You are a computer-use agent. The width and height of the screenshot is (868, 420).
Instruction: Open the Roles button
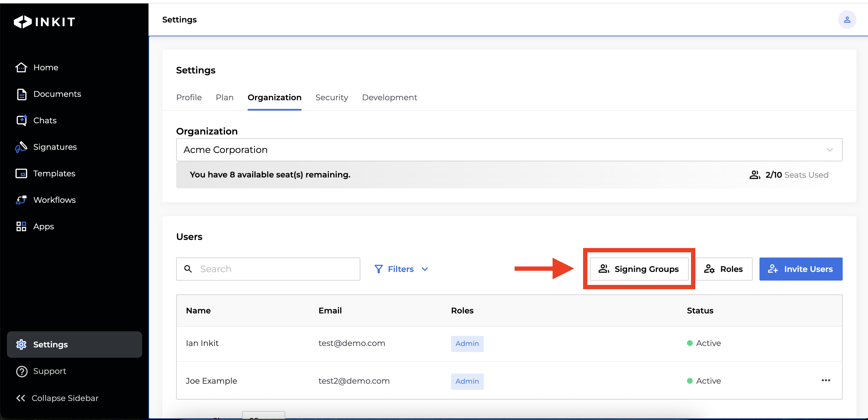(724, 269)
